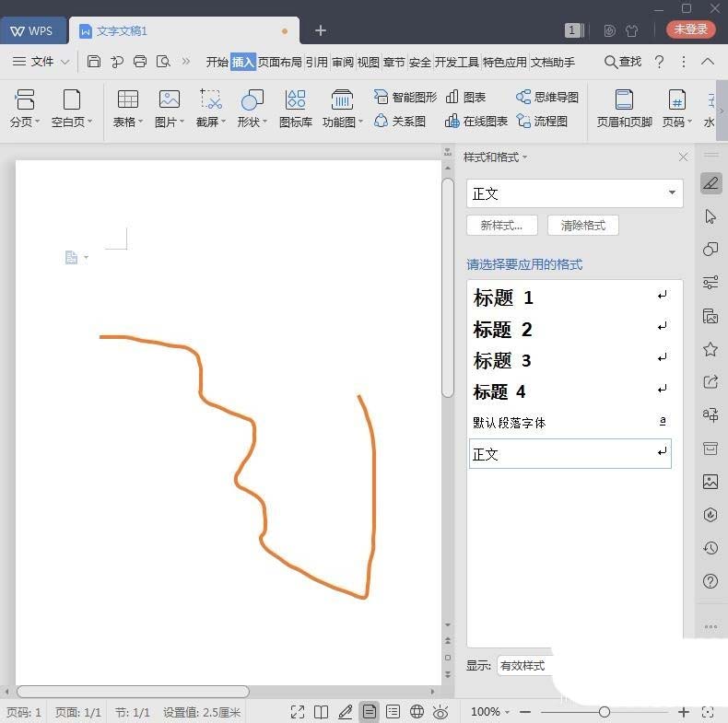Click the print icon in quick toolbar
Viewport: 728px width, 723px height.
tap(140, 62)
